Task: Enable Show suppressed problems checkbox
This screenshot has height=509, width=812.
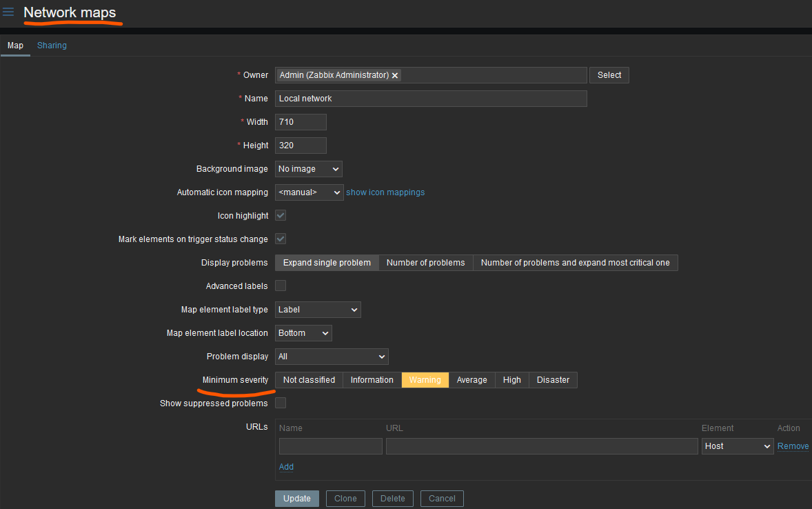Action: [x=281, y=403]
